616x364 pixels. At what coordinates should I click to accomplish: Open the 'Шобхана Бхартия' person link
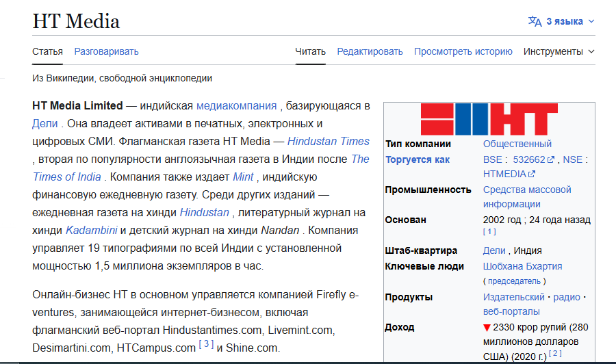[522, 266]
